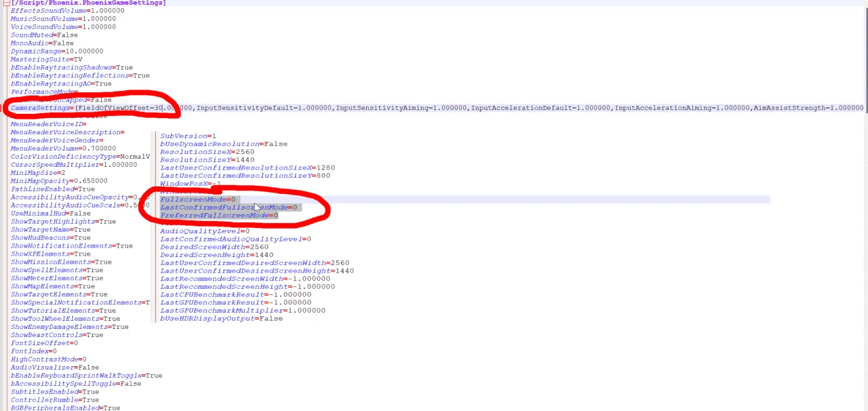Click the AudioQualityLevel=0 line
Screen dimensions: 868x411
205,232
